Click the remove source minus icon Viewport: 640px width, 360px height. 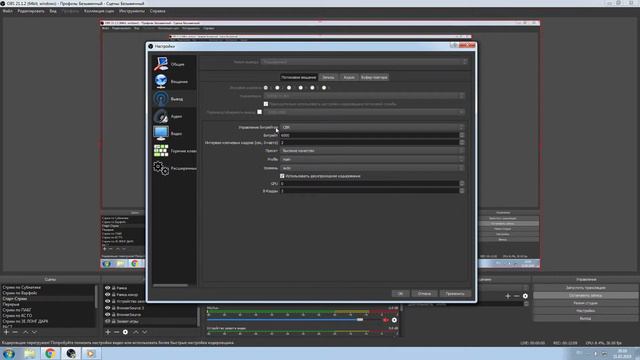pyautogui.click(x=116, y=332)
